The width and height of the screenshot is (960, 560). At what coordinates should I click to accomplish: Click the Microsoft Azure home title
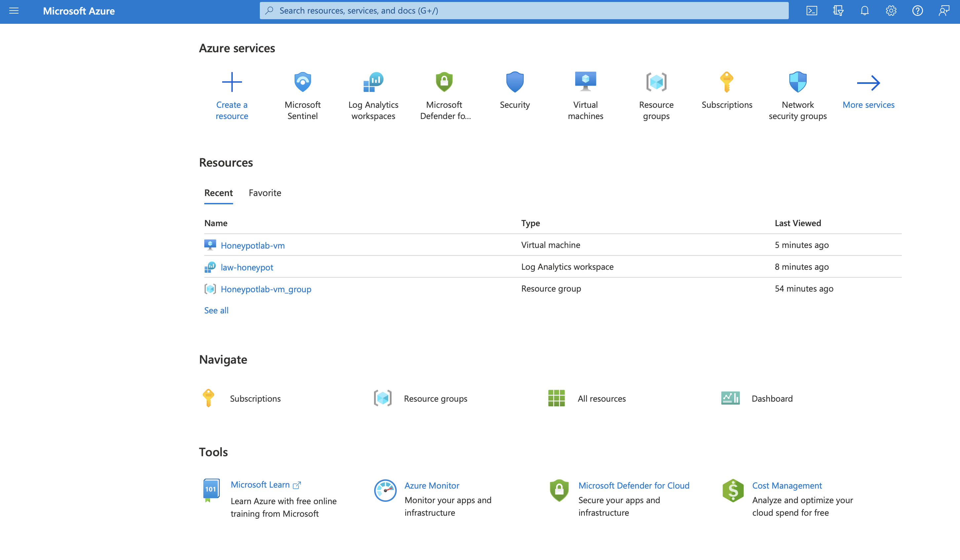point(78,11)
